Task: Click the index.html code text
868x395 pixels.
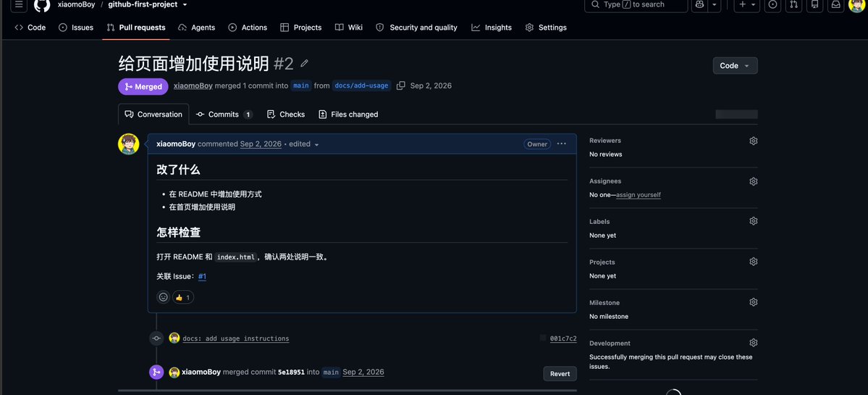Action: click(236, 257)
